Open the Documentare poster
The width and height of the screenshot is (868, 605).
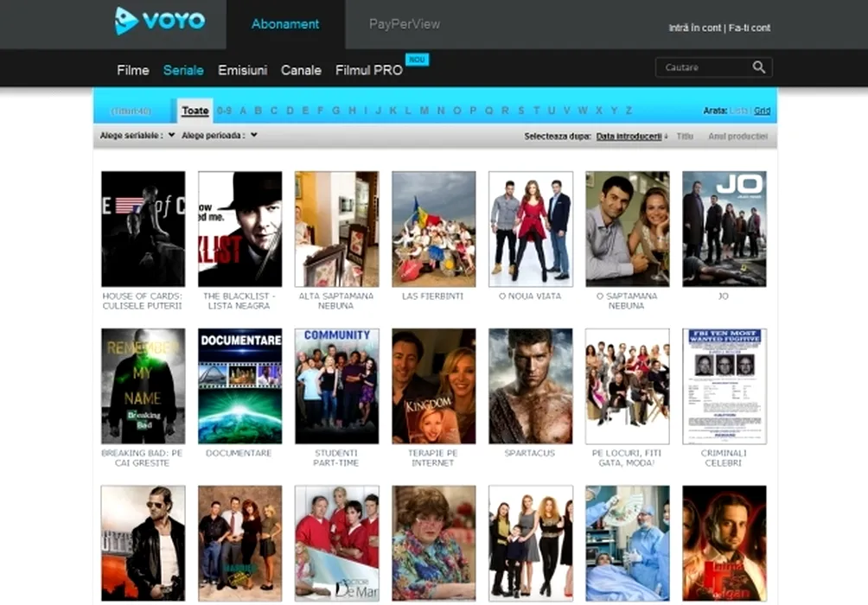239,385
